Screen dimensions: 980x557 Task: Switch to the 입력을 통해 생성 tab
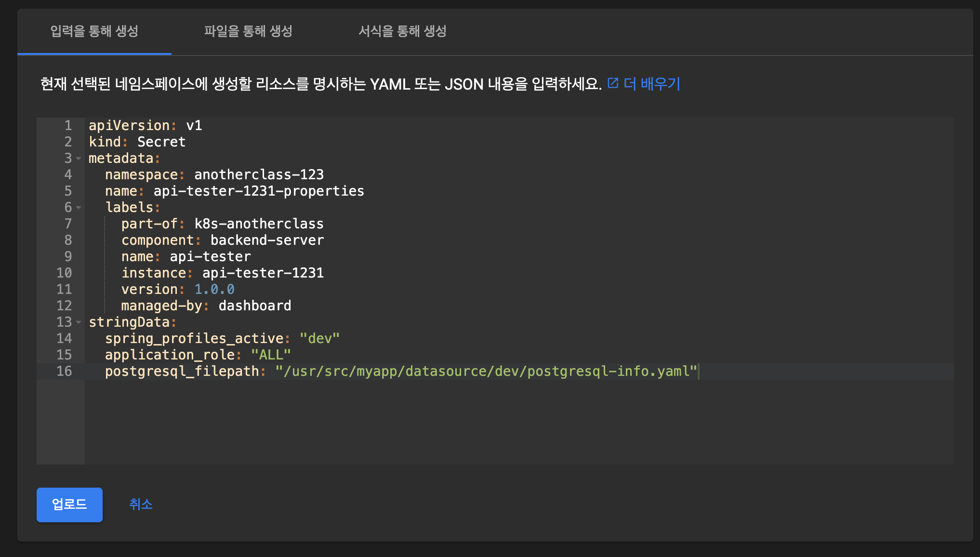pyautogui.click(x=94, y=31)
